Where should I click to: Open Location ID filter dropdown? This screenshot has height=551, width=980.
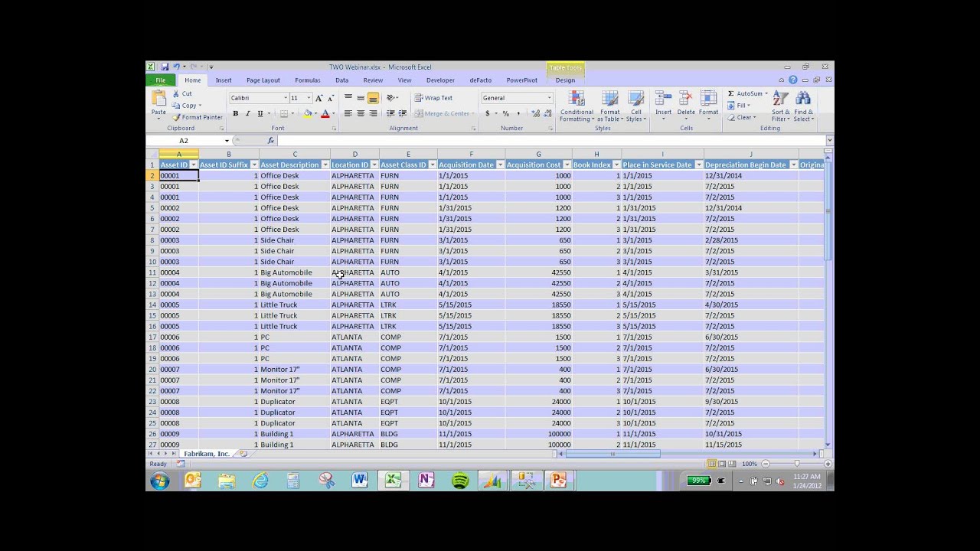point(374,165)
